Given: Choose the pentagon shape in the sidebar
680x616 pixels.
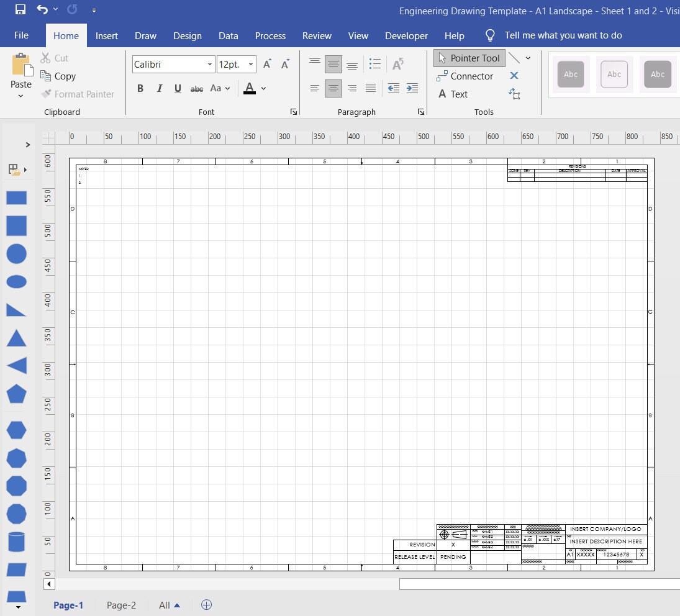Looking at the screenshot, I should pyautogui.click(x=16, y=393).
